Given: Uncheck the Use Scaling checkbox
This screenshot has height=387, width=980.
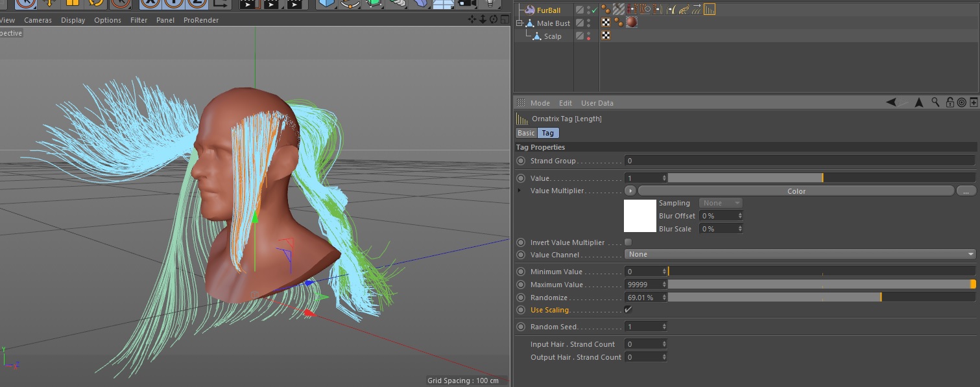Looking at the screenshot, I should [628, 310].
